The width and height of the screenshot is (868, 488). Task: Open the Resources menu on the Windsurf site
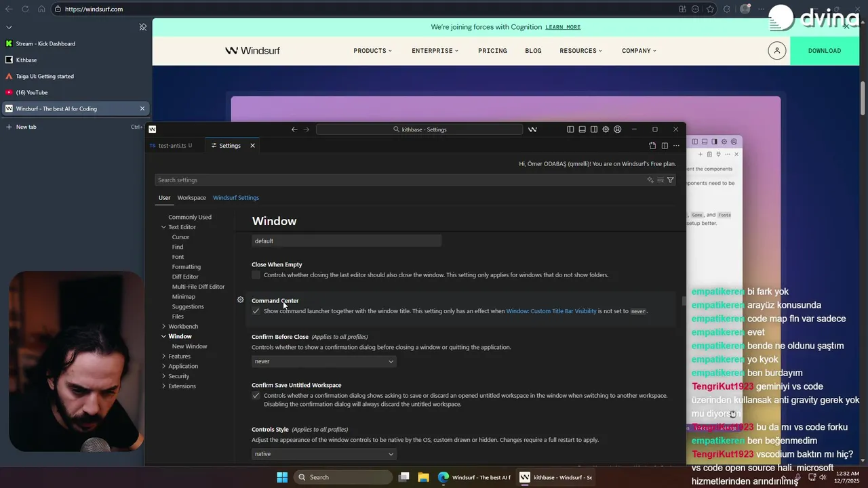coord(580,51)
